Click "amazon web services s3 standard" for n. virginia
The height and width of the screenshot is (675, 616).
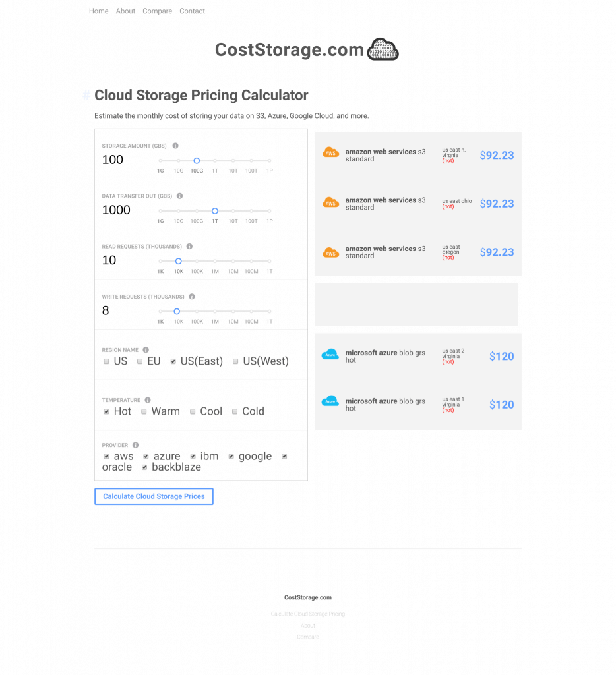pos(385,156)
